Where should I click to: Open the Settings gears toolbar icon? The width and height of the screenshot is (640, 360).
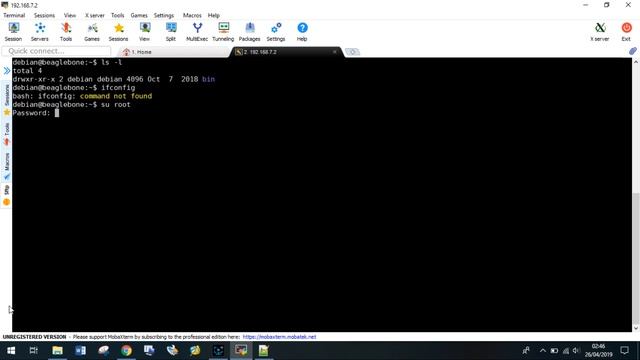tap(276, 32)
